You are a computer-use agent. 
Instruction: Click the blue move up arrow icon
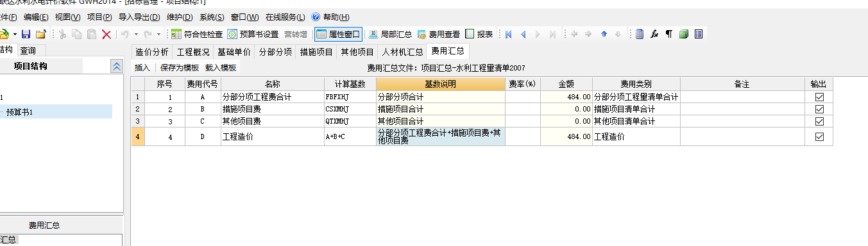click(604, 34)
